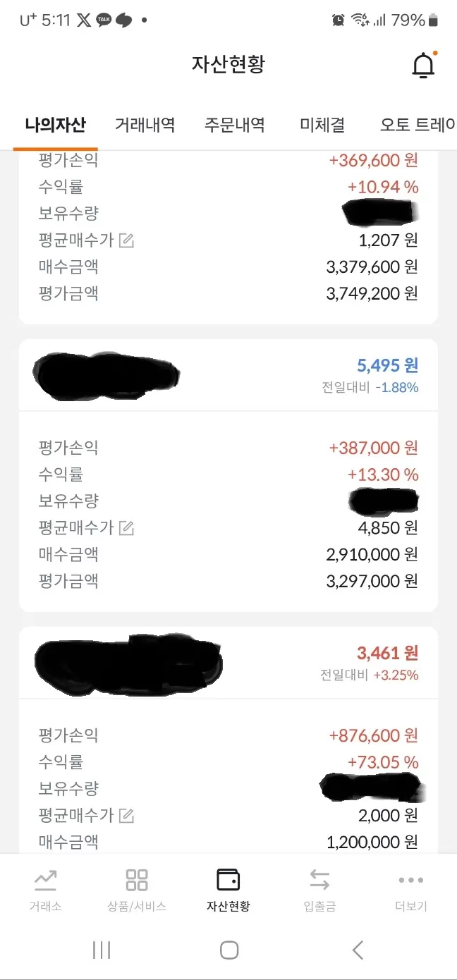Edit the second asset's 평균매수가 value
The image size is (457, 980).
pyautogui.click(x=127, y=527)
